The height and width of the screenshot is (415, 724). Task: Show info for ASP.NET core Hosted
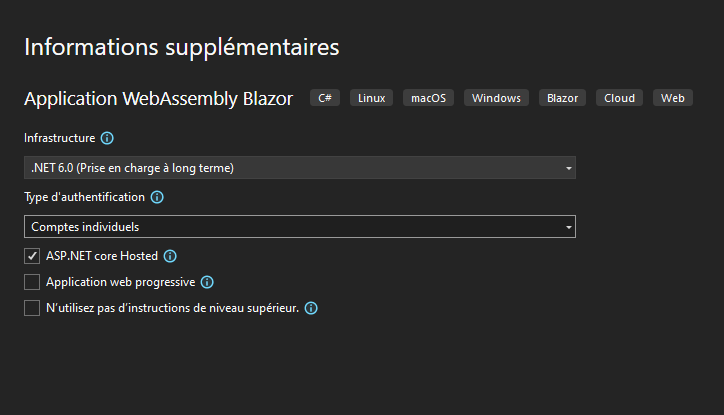pos(170,256)
